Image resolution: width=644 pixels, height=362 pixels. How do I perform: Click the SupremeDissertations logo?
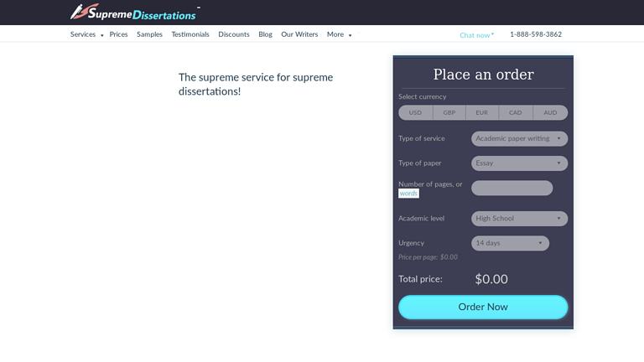coord(133,13)
